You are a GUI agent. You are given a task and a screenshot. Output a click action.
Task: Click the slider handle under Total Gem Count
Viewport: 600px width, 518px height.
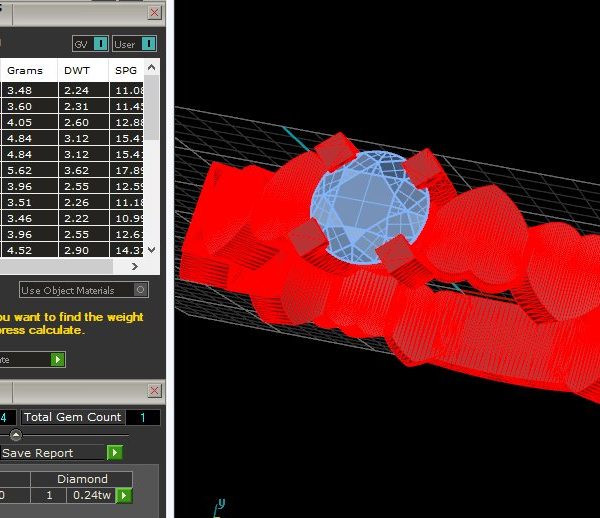point(16,435)
